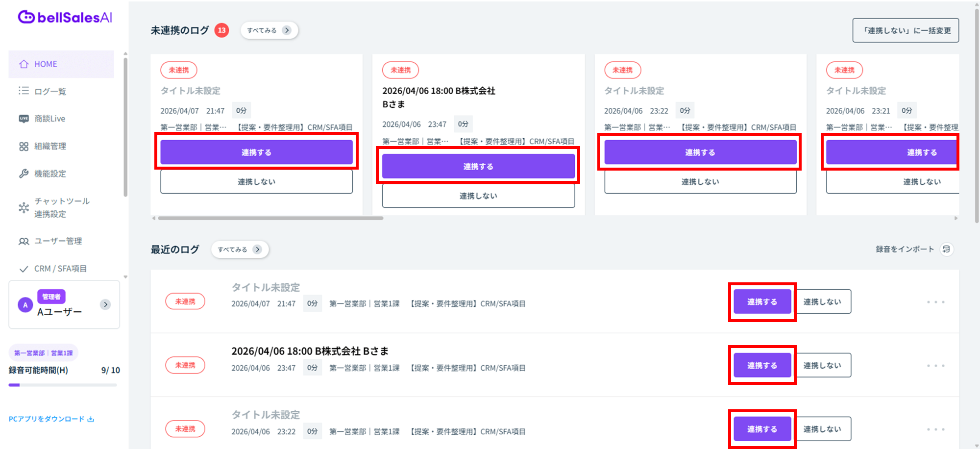Open three-dot menu for 2026/04/07 21:47 log
The width and height of the screenshot is (980, 449).
935,302
